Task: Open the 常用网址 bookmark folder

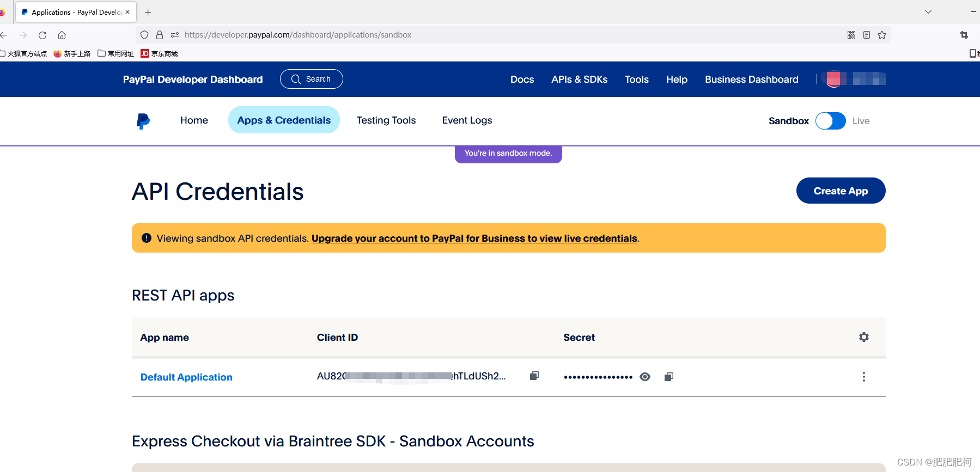Action: 115,53
